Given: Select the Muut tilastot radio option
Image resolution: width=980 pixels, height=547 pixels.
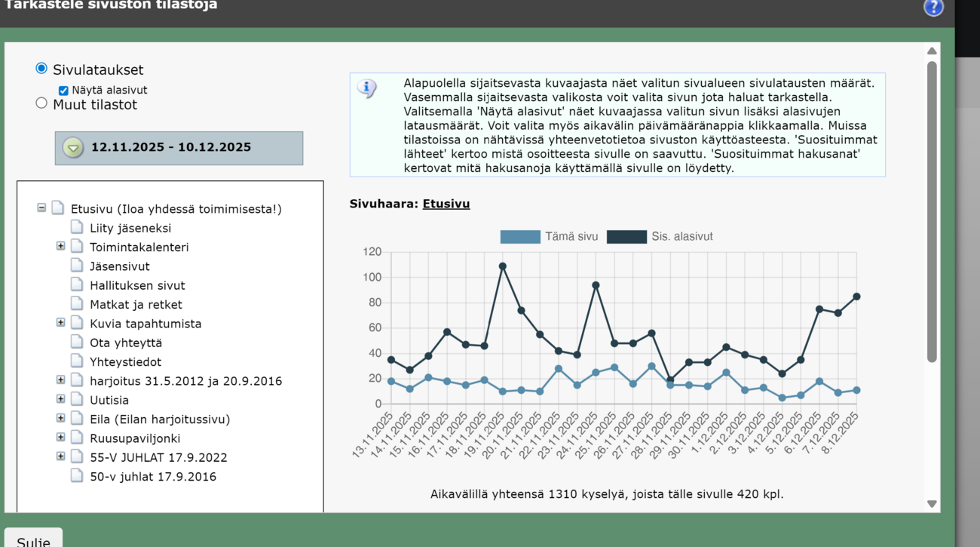Looking at the screenshot, I should click(x=41, y=103).
